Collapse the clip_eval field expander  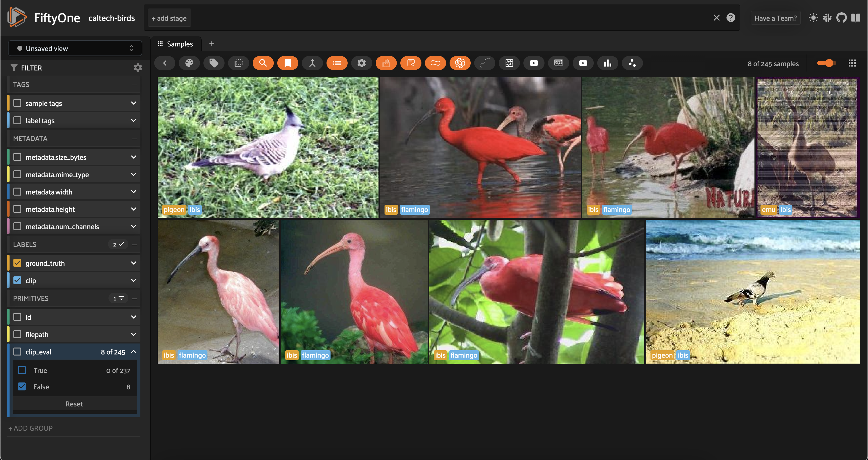coord(133,352)
